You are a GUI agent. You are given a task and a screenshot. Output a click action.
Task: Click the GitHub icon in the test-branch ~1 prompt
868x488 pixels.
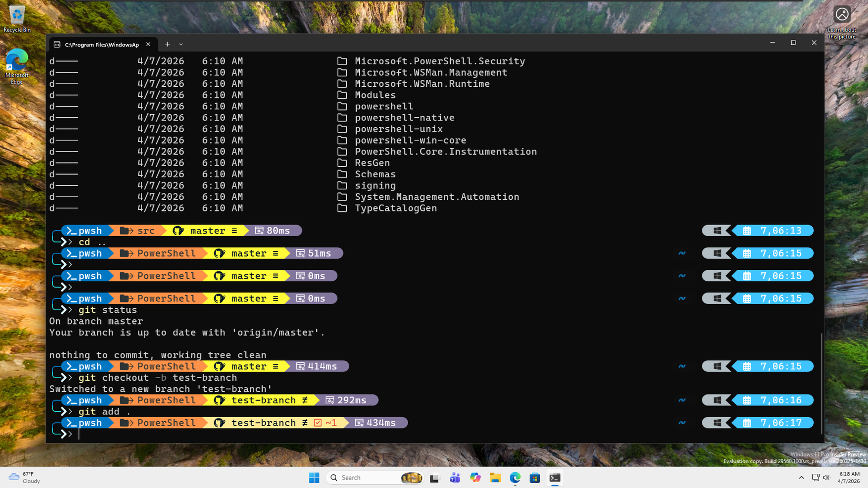point(219,423)
